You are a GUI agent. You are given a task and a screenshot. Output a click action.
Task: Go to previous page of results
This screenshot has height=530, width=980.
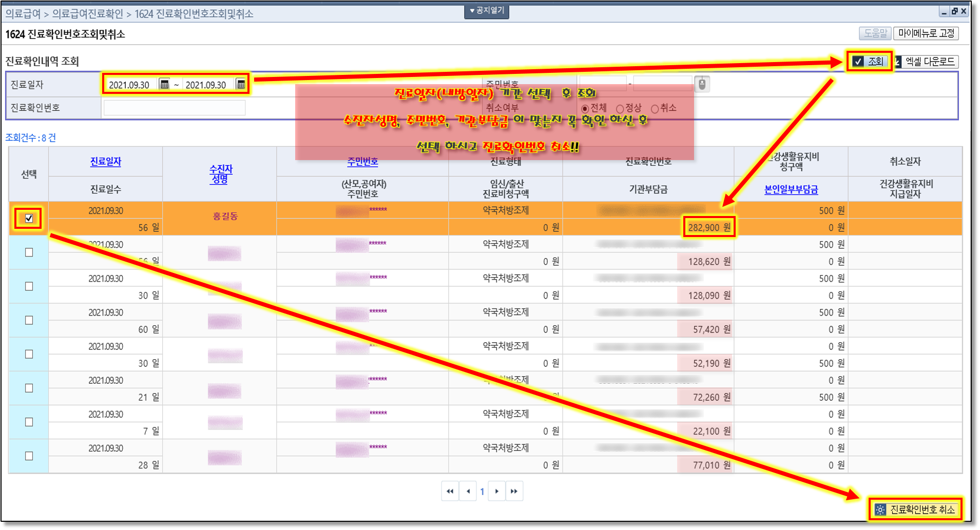468,491
